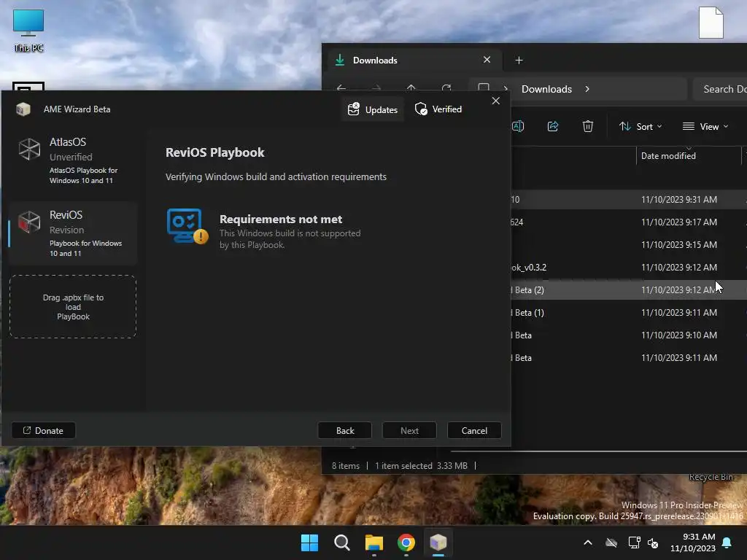This screenshot has width=747, height=560.
Task: Click the muted volume tray icon
Action: pos(653,542)
